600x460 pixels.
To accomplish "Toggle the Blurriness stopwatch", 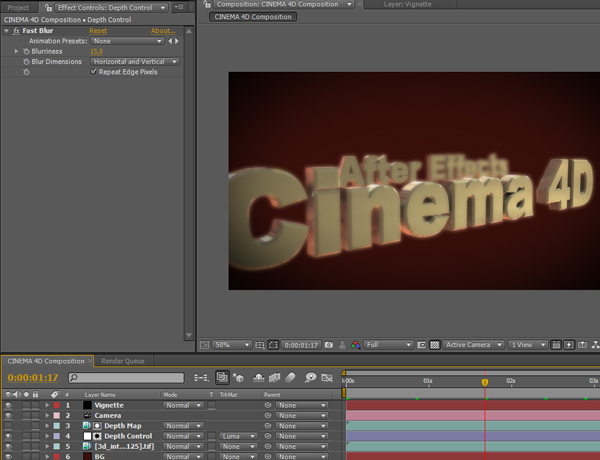I will 26,51.
